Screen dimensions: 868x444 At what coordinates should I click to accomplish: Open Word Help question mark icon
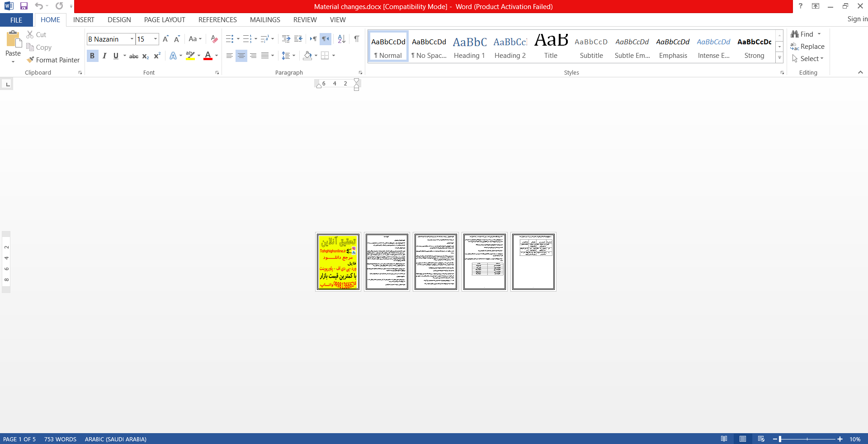(x=800, y=6)
